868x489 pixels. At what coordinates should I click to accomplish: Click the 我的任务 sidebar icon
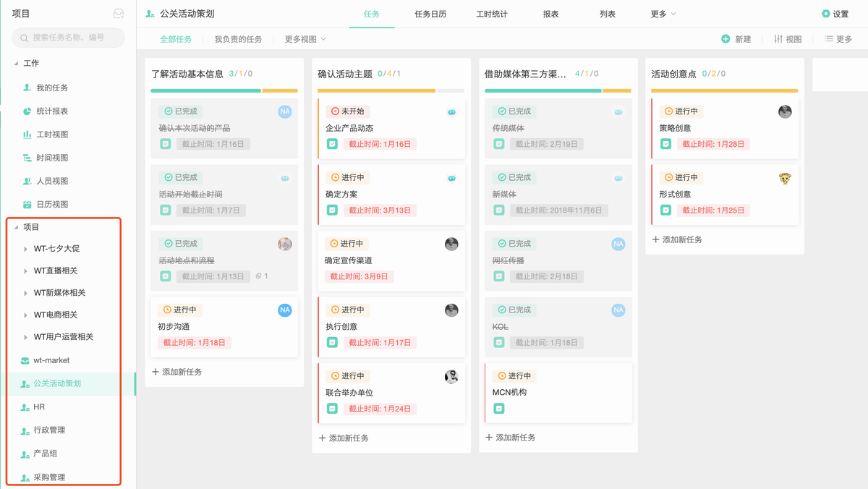point(27,88)
